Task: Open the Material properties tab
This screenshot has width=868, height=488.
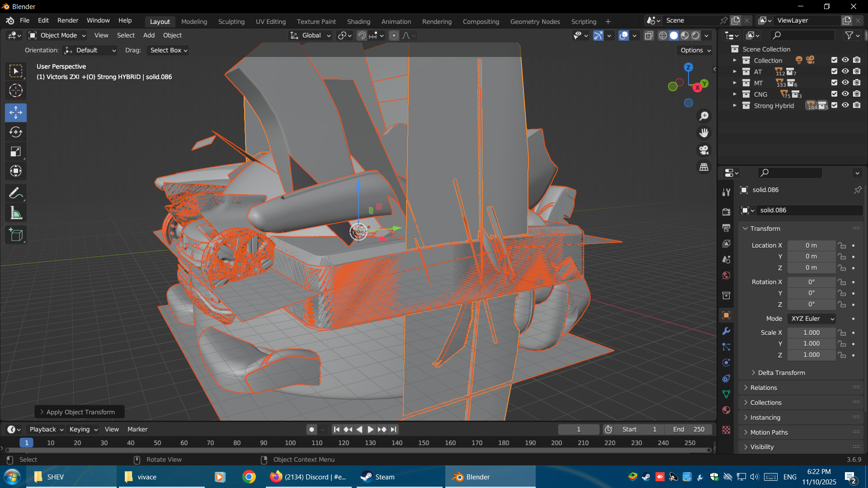Action: coord(726,410)
